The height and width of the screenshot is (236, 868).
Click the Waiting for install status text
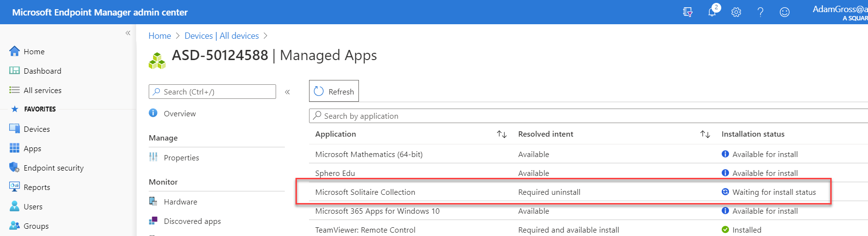click(x=774, y=192)
